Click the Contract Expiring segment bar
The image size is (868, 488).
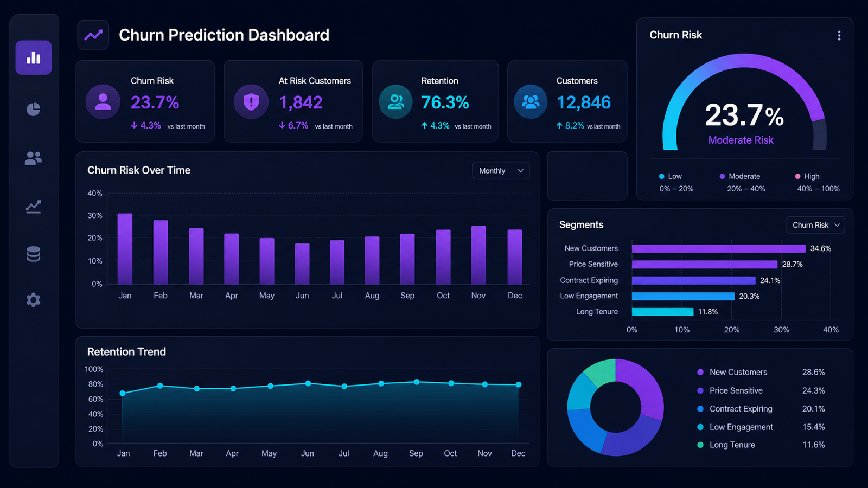coord(694,280)
